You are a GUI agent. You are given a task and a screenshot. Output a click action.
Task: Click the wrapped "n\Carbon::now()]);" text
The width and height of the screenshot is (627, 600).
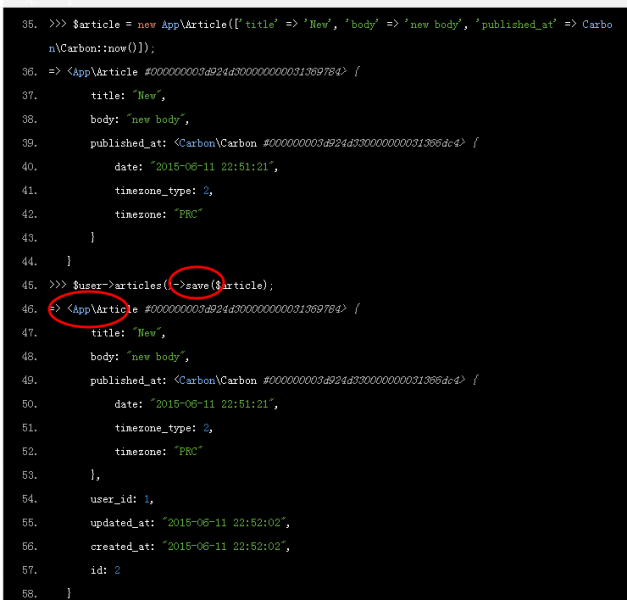point(102,48)
